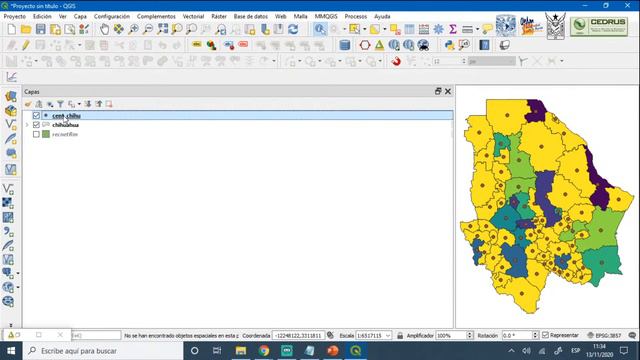
Task: Open the Proyecto menu
Action: [15, 16]
